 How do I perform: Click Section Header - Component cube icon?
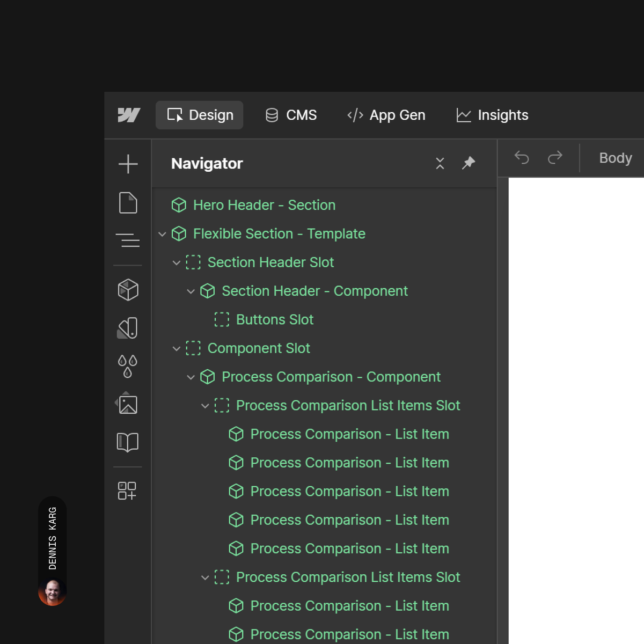pyautogui.click(x=208, y=291)
